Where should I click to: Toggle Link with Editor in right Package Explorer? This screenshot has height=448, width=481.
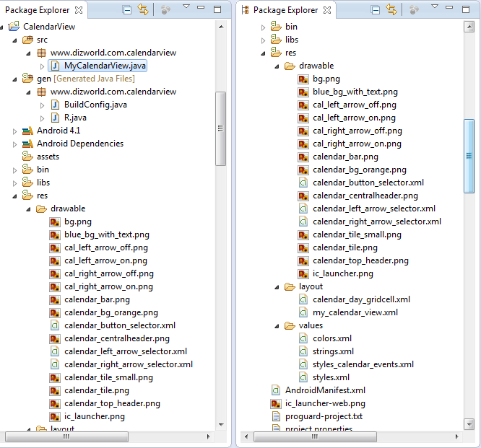tap(391, 10)
